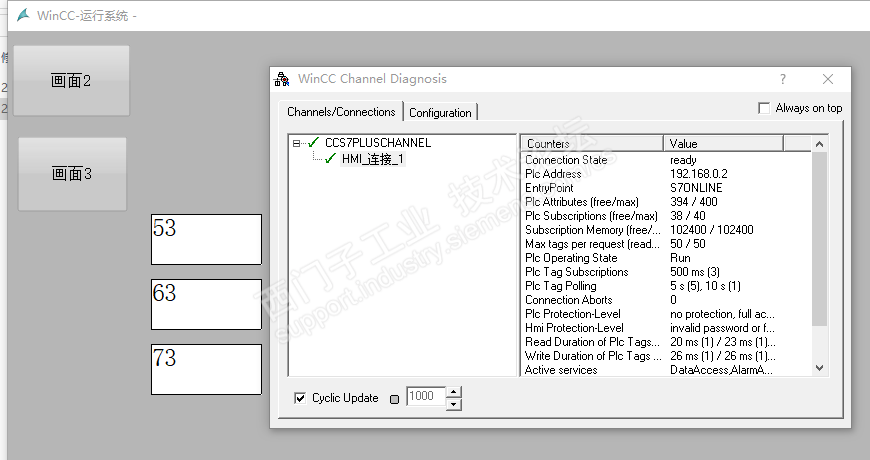The width and height of the screenshot is (870, 460).
Task: Toggle the Cyclic Update checkbox
Action: (300, 398)
